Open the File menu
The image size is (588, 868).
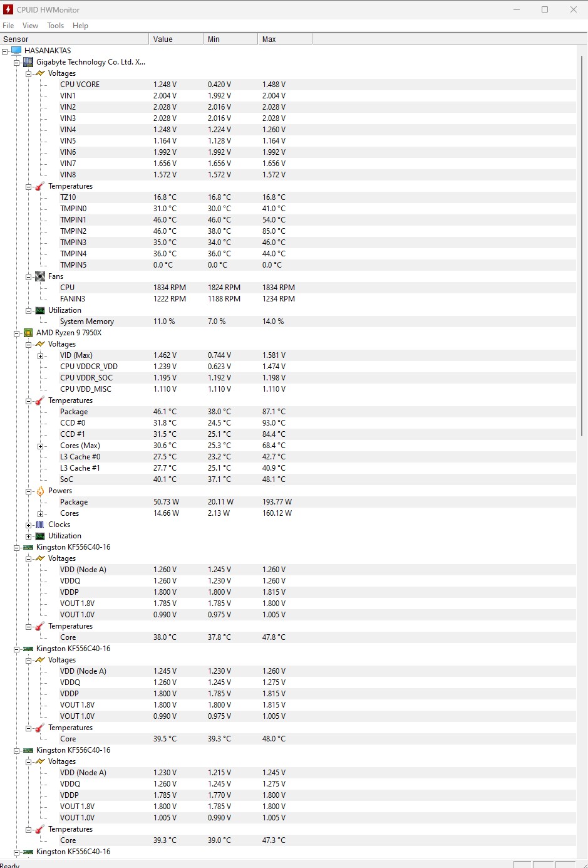pos(8,26)
